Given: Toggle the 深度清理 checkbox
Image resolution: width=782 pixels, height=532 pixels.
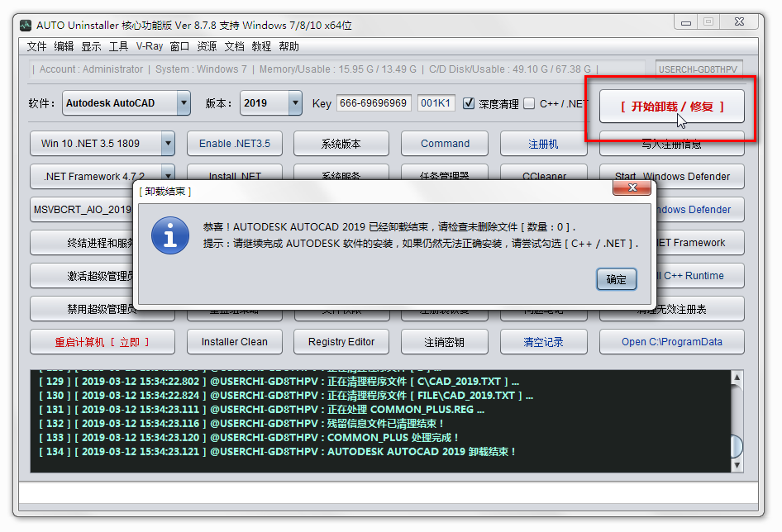Looking at the screenshot, I should pyautogui.click(x=469, y=103).
